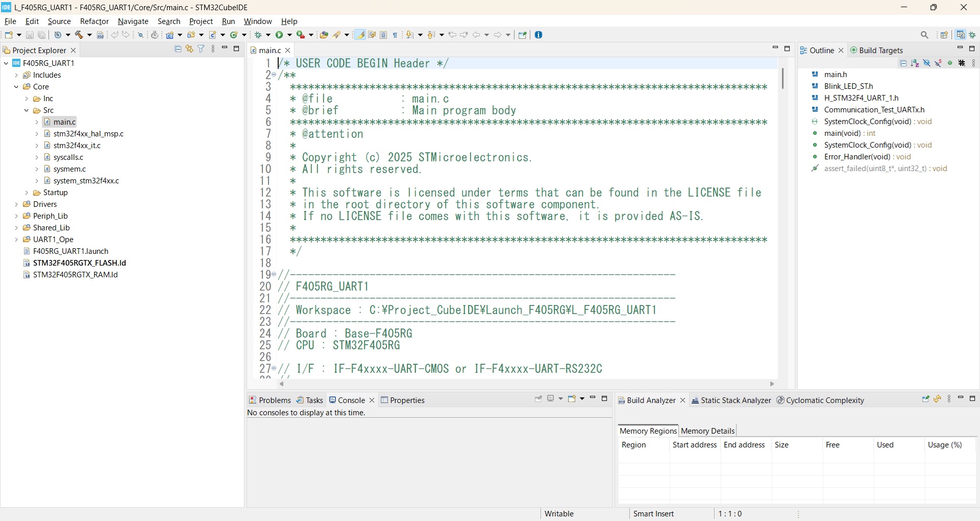Click refresh icon in Build Analyzer panel
Viewport: 980px width, 521px height.
[x=938, y=399]
